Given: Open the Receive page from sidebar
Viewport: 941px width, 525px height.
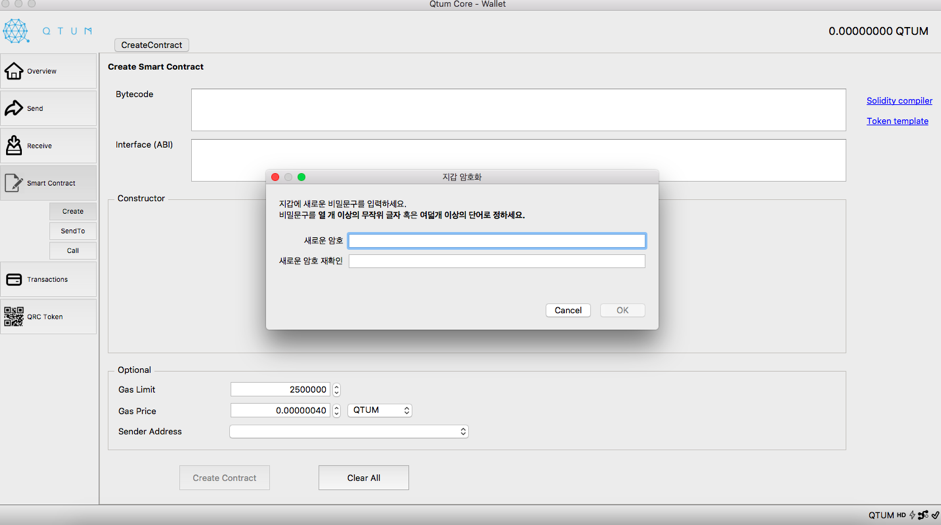Looking at the screenshot, I should [48, 145].
